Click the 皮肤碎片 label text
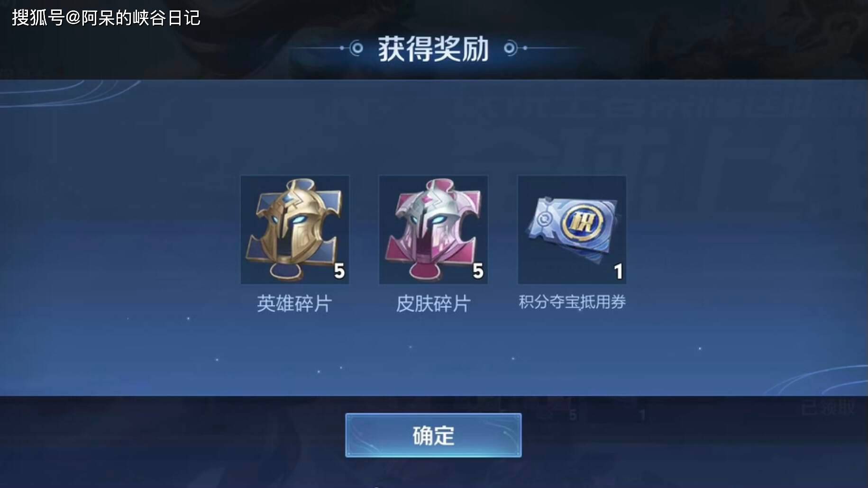868x488 pixels. 433,304
